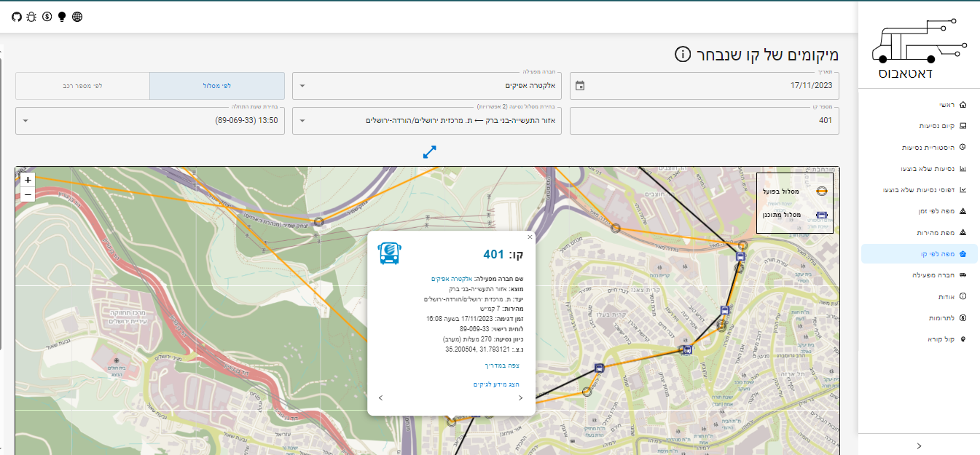Click 'הצג מידע לגיקים' in the popup
The image size is (980, 455).
(x=495, y=384)
